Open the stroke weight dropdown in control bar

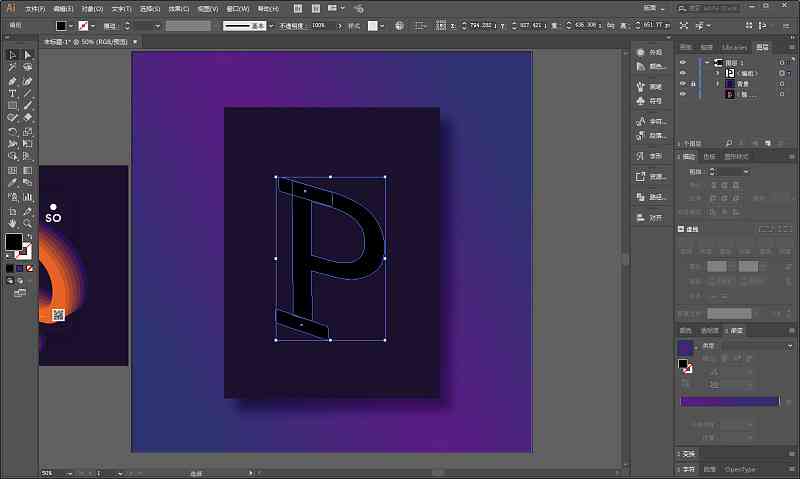(157, 26)
